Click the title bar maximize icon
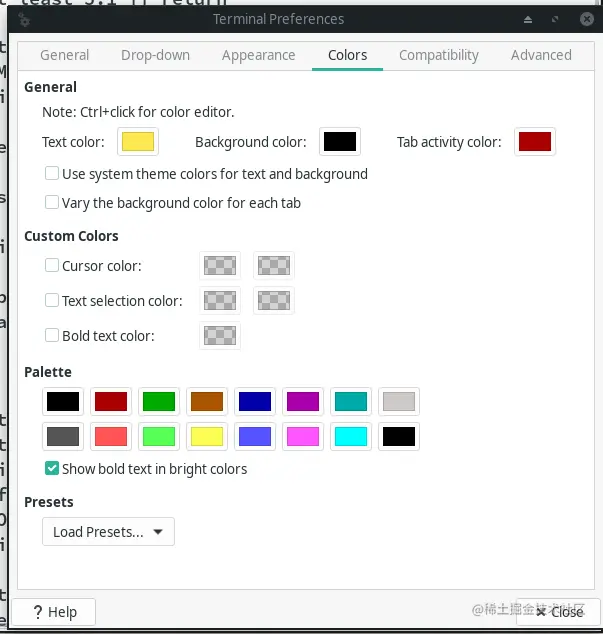Viewport: 603px width, 634px height. (555, 19)
